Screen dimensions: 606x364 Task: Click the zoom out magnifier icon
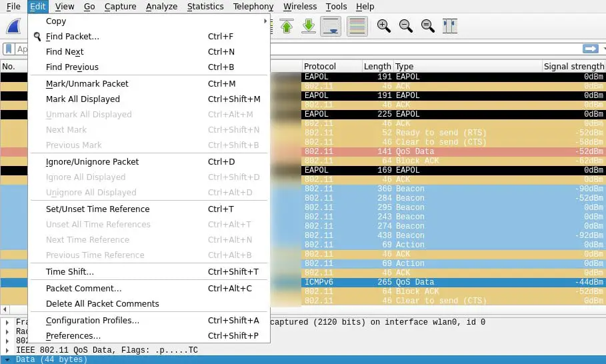click(405, 26)
